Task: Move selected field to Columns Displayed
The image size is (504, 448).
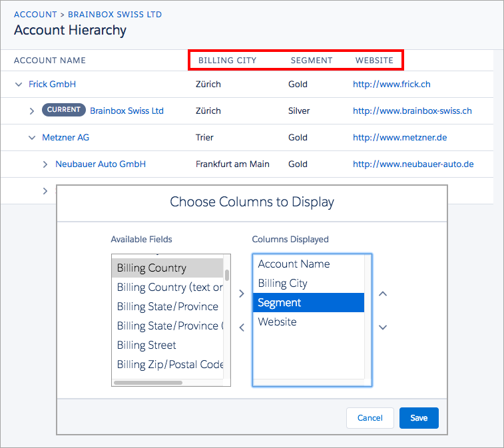Action: pos(242,294)
